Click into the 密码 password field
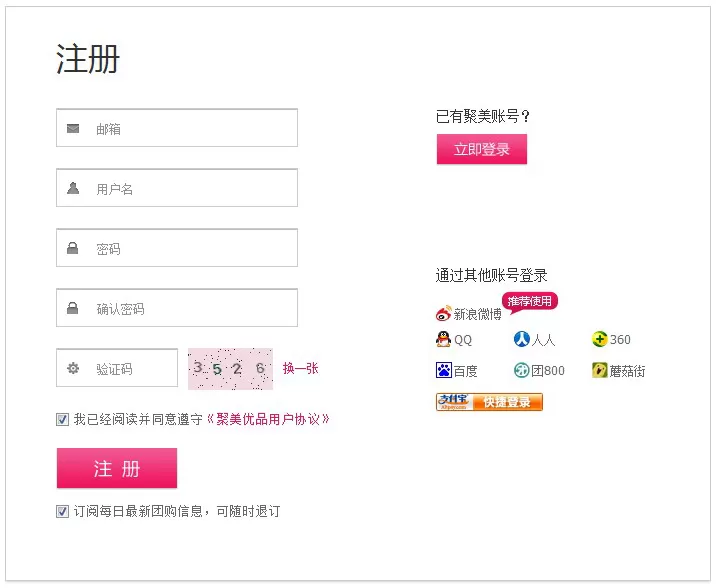 coord(177,247)
